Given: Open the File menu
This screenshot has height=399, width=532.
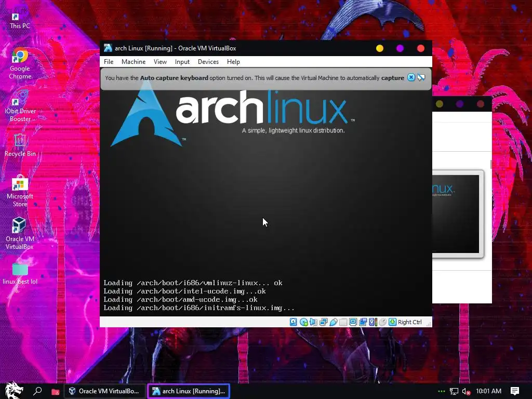Looking at the screenshot, I should [x=109, y=62].
